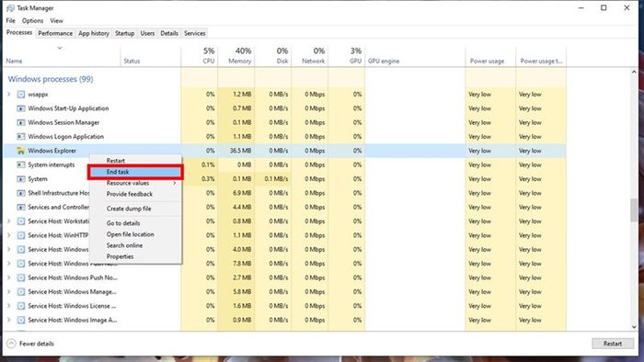Choose Create dump file in context menu
The height and width of the screenshot is (362, 644).
[129, 209]
